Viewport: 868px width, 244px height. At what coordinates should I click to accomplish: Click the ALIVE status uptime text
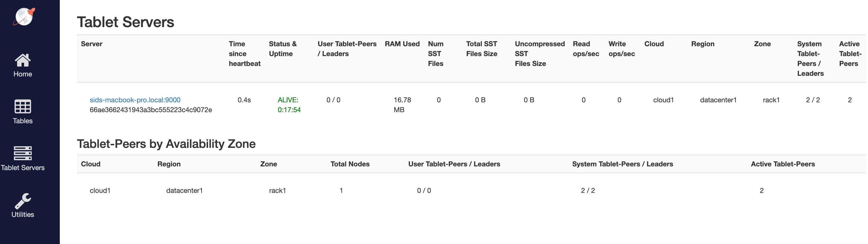(x=289, y=105)
